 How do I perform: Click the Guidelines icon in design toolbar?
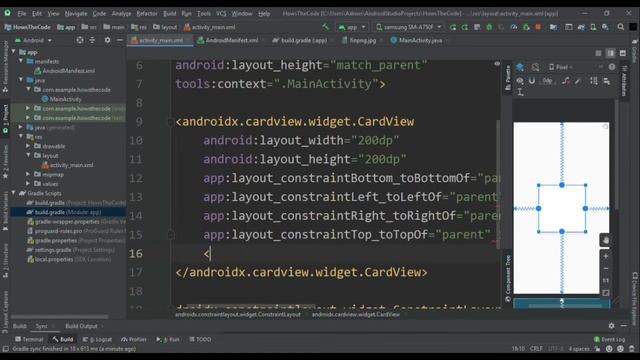(520, 93)
